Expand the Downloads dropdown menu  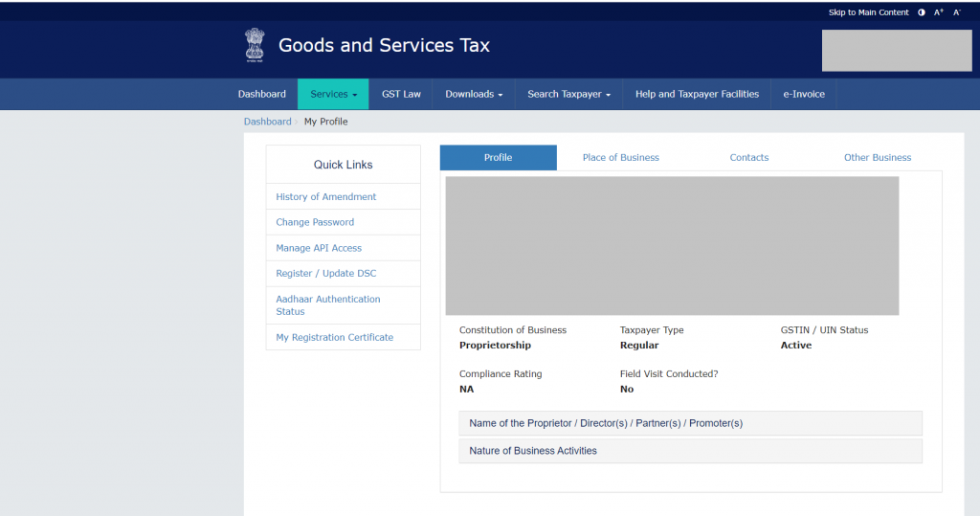tap(474, 94)
